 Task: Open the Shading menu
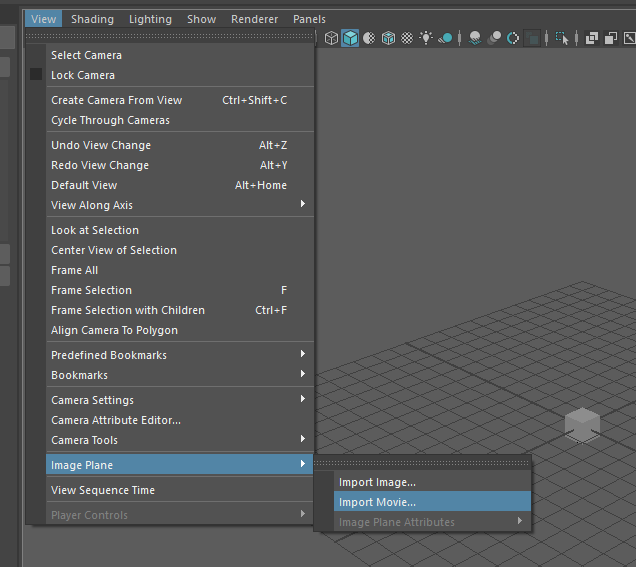pyautogui.click(x=92, y=19)
